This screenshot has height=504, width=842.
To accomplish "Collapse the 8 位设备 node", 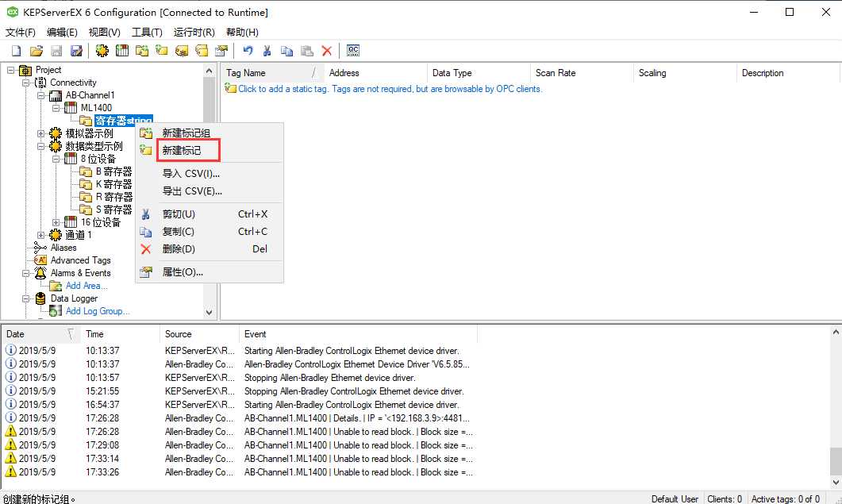I will (56, 159).
